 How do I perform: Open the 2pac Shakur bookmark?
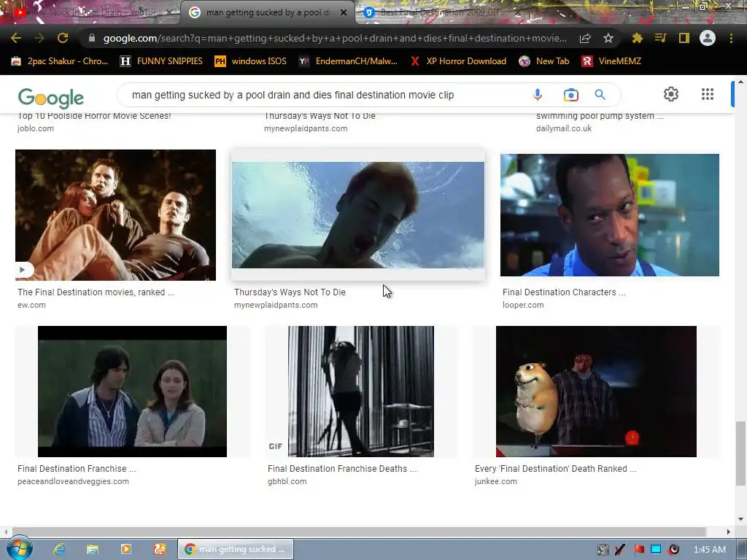[60, 61]
